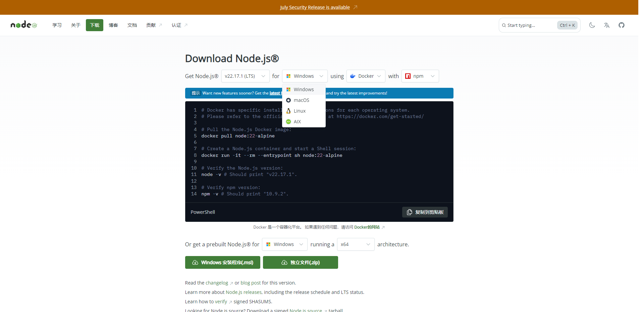Open the Docker install method dropdown
The width and height of the screenshot is (644, 312).
point(366,76)
